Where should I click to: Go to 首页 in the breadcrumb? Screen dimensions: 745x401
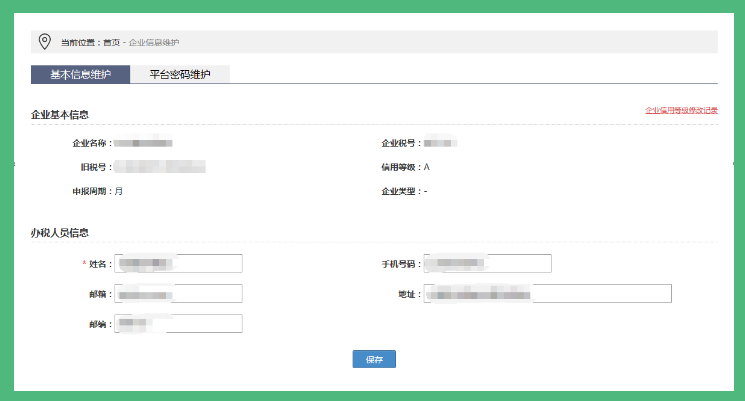coord(112,42)
